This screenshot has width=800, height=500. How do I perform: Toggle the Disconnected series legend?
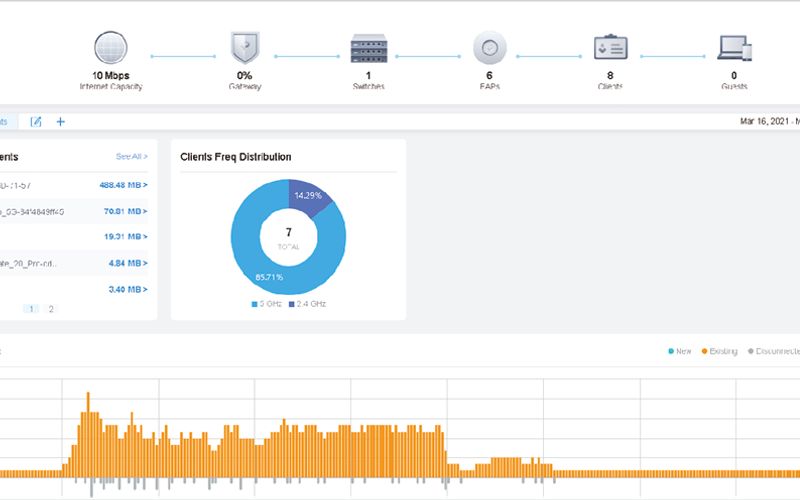[774, 351]
